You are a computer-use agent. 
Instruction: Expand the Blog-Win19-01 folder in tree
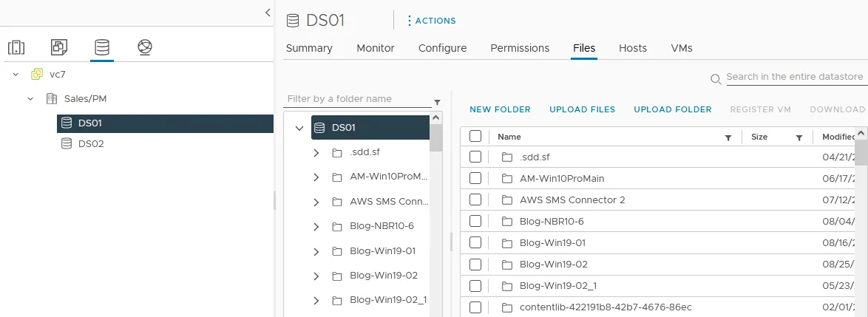click(316, 251)
